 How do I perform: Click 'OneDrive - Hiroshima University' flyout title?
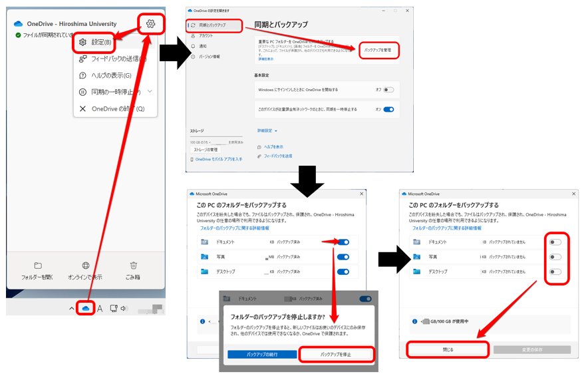(x=72, y=24)
